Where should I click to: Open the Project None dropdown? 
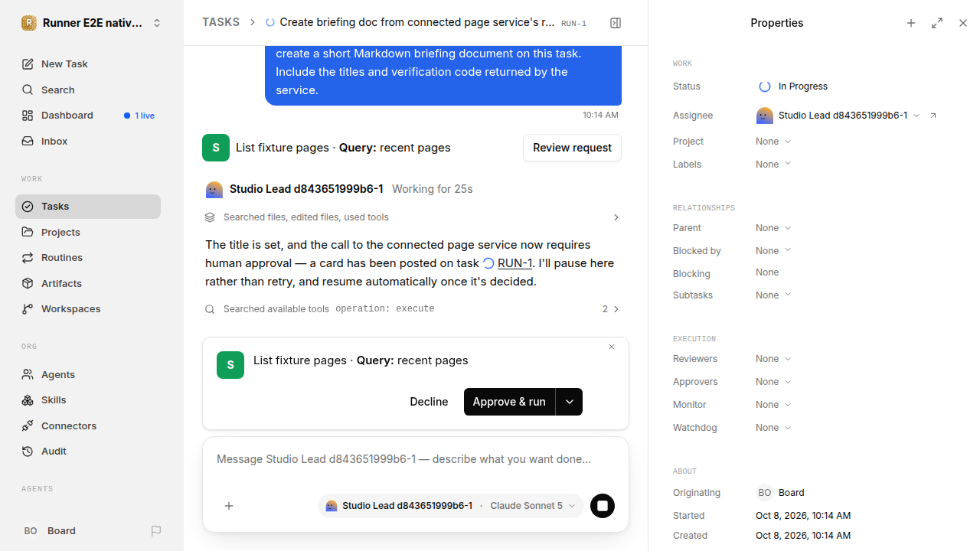pos(773,142)
